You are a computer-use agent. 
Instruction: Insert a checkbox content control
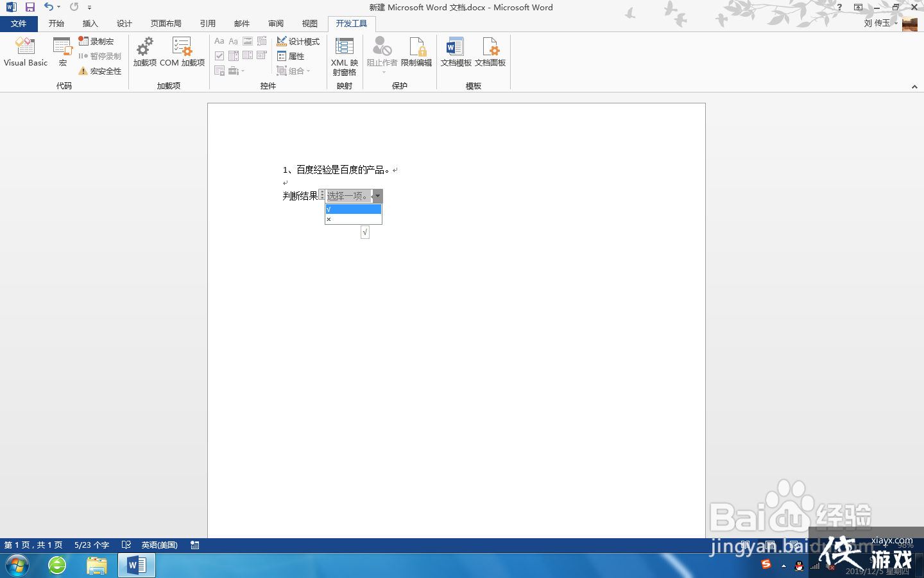point(219,56)
